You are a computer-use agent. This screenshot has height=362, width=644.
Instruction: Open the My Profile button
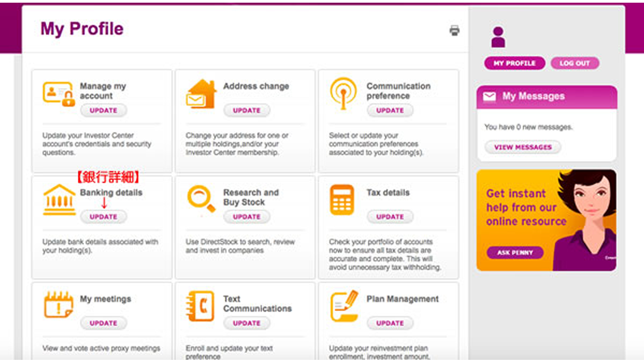tap(514, 63)
